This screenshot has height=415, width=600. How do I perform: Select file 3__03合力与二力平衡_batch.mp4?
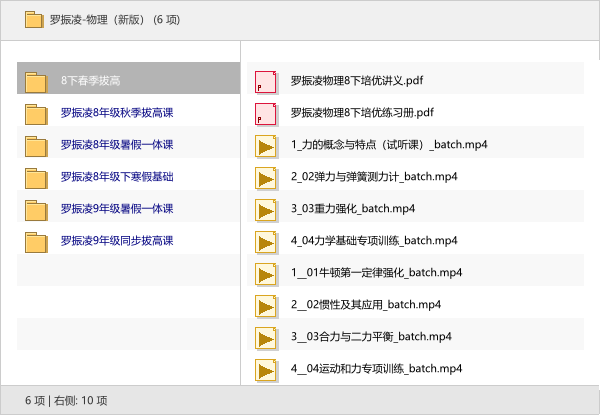(371, 337)
